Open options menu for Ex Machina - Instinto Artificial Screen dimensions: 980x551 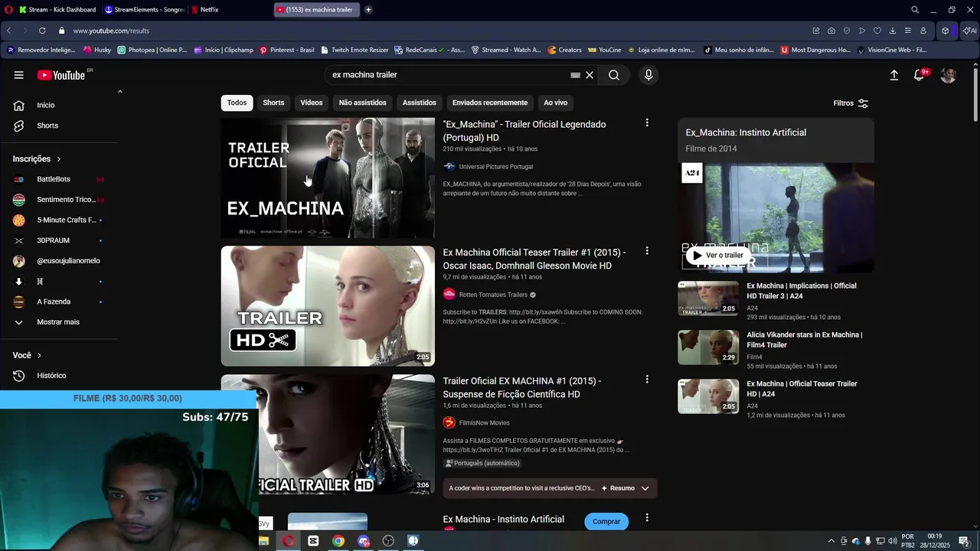647,517
